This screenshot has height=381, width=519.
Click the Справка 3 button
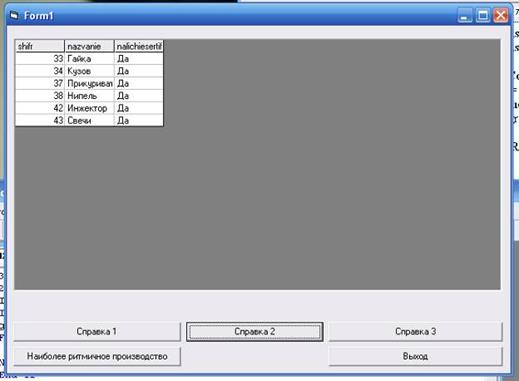415,331
